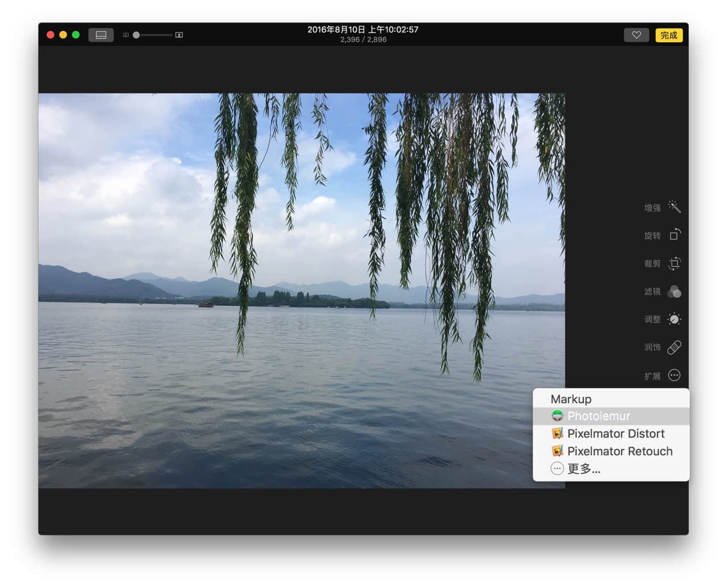The width and height of the screenshot is (727, 588).
Task: Click the 裁剪 label
Action: [652, 264]
